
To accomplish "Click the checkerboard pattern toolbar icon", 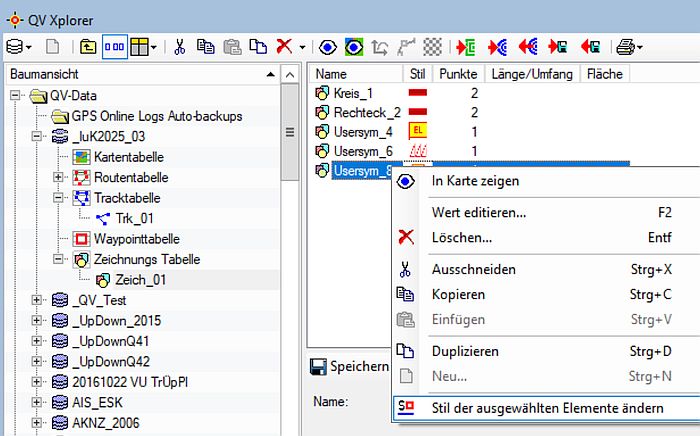I will [x=432, y=47].
